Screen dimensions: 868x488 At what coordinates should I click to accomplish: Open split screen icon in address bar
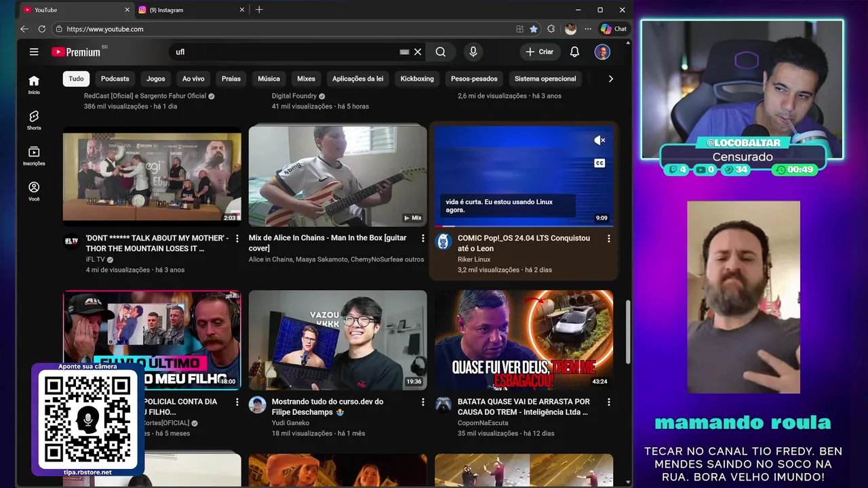(x=519, y=29)
